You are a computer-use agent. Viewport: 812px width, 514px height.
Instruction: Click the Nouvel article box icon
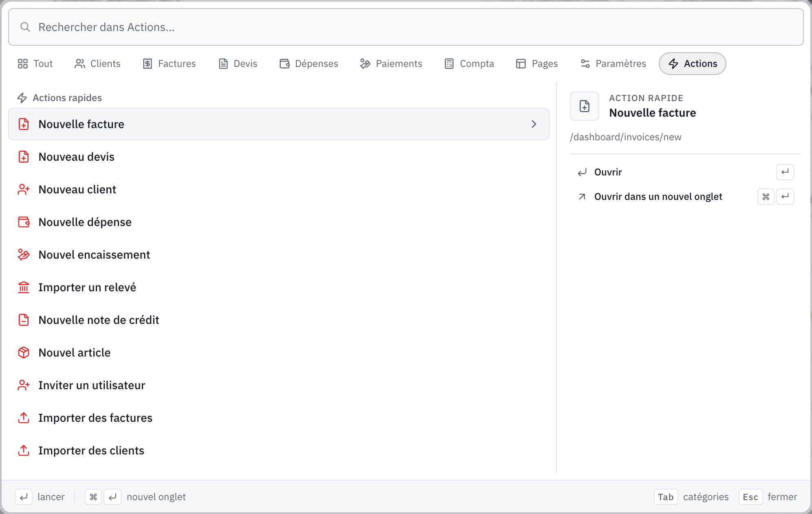pyautogui.click(x=24, y=352)
